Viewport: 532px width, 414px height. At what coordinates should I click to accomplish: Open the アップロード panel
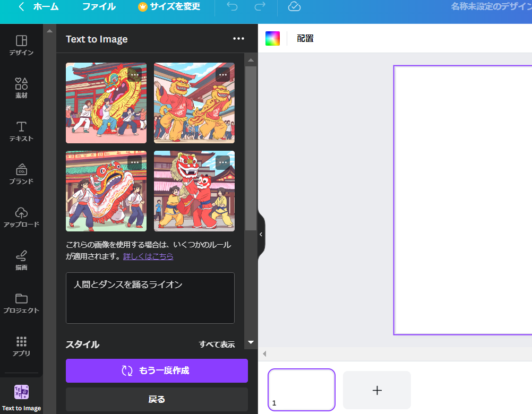21,217
